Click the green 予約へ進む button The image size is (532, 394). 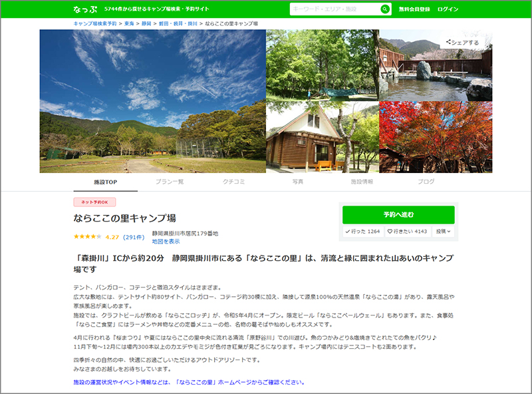point(398,215)
